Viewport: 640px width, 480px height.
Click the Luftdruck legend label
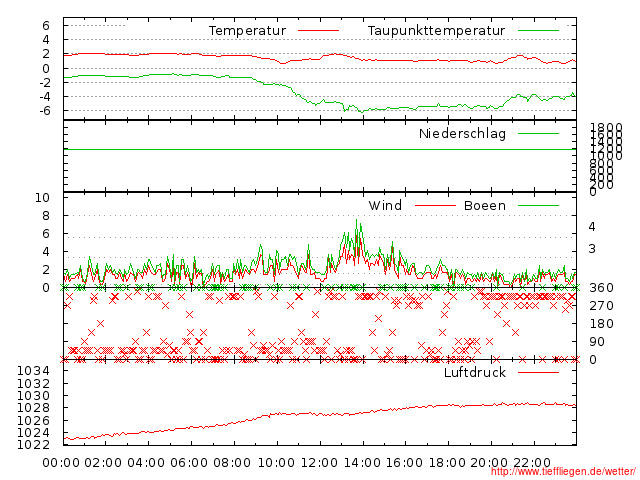pos(475,372)
